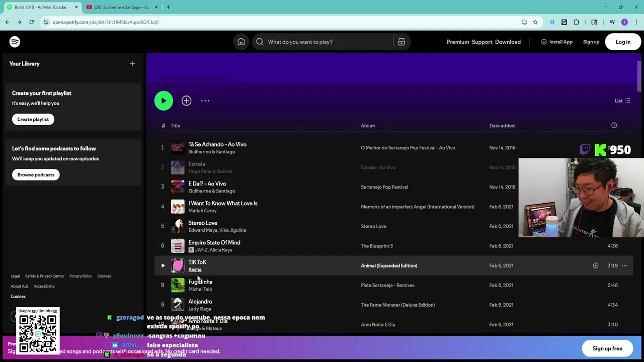
Task: Open The Blueprint 3 album link
Action: pyautogui.click(x=377, y=246)
